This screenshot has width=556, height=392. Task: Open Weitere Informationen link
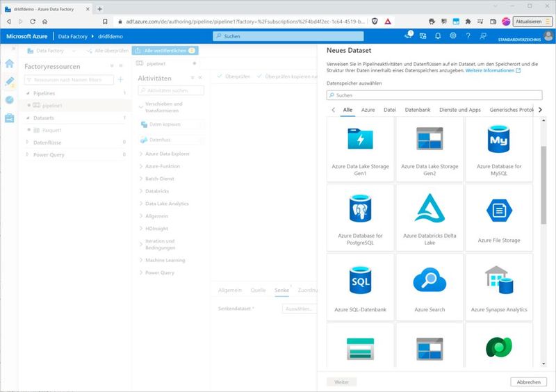(x=493, y=71)
